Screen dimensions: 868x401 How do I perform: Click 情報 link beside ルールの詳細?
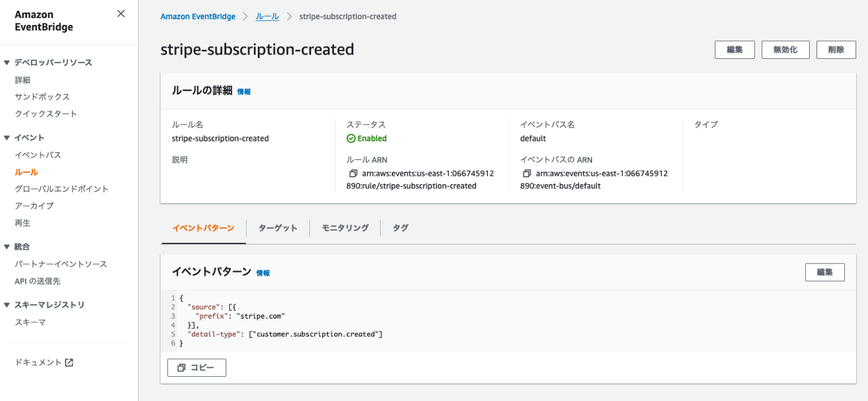coord(244,92)
